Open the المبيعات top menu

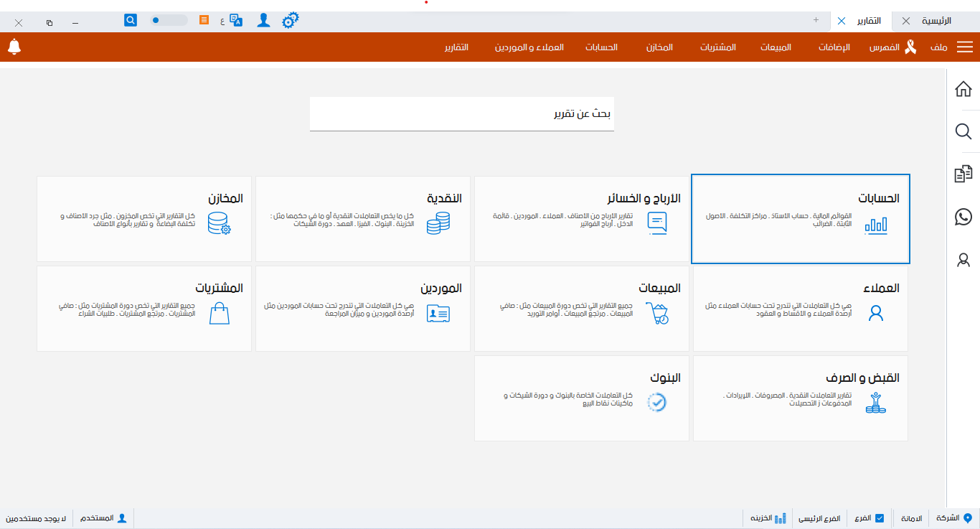tap(776, 47)
